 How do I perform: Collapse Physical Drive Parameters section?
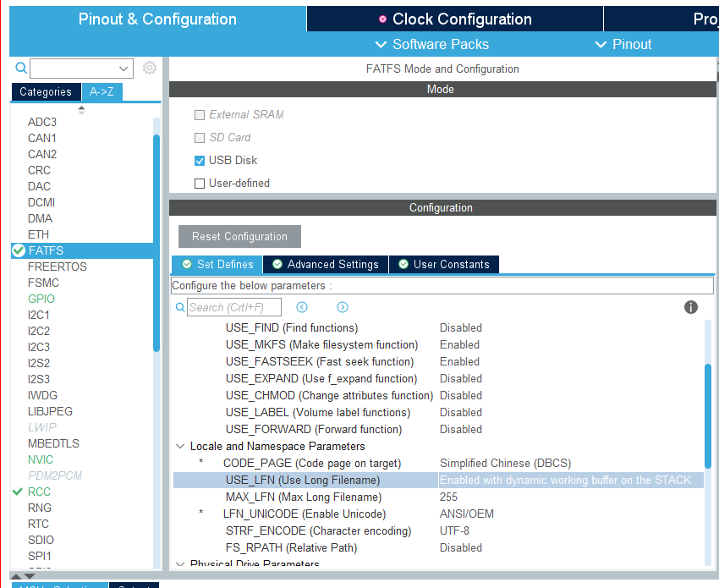click(x=180, y=563)
